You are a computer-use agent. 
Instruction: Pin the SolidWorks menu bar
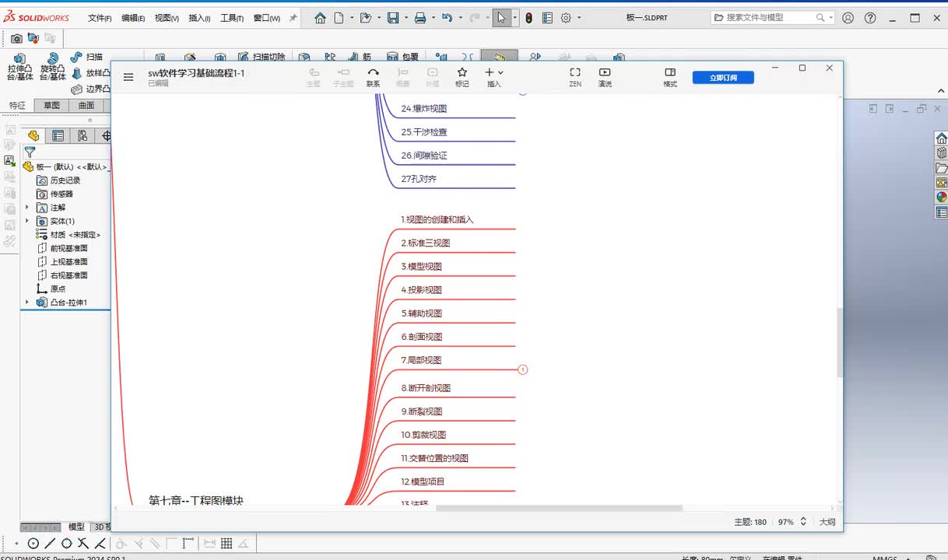click(x=293, y=18)
